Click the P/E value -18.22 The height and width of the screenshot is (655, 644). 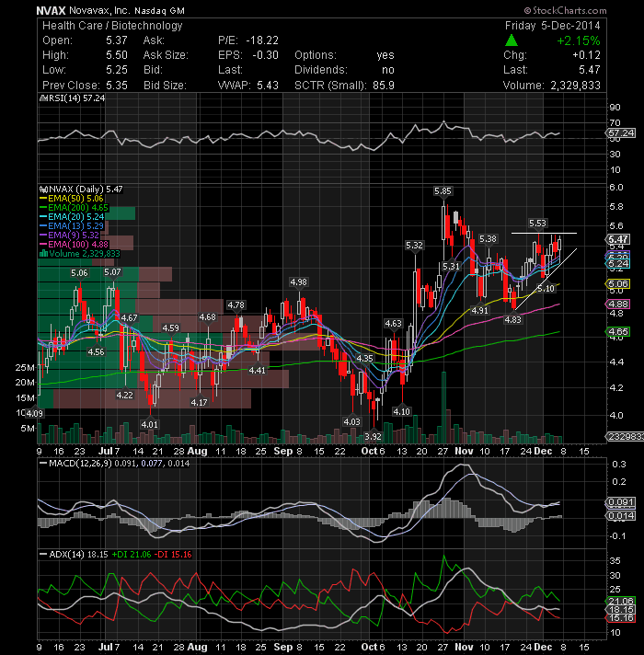[262, 40]
